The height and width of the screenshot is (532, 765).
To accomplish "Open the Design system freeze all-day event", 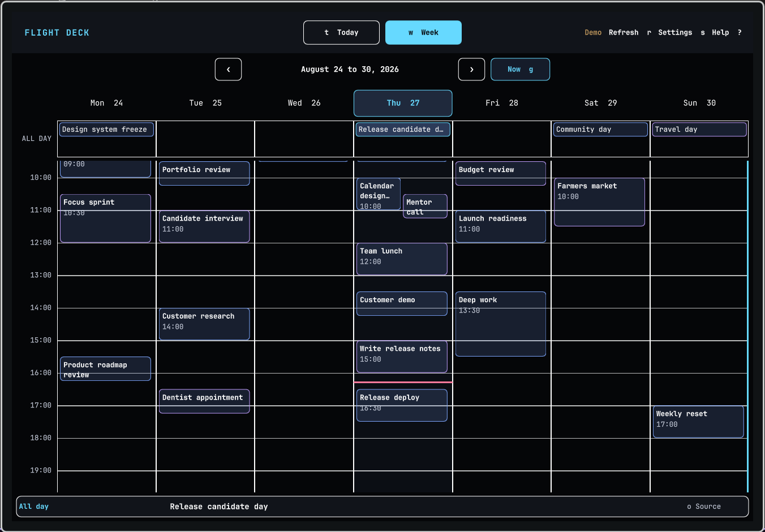I will [x=106, y=130].
